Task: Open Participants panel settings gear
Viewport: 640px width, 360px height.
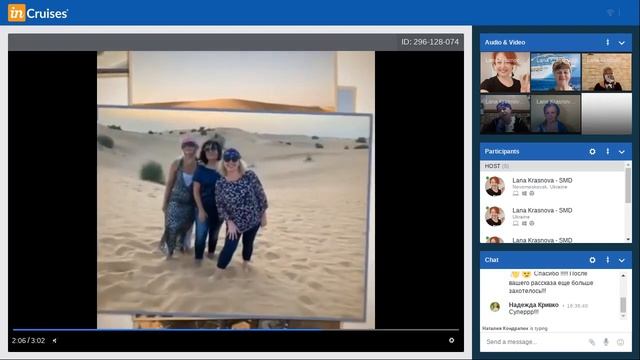Action: [x=592, y=151]
